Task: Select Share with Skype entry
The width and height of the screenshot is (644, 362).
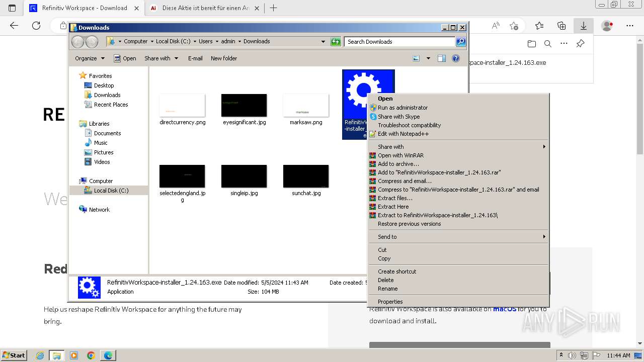Action: pyautogui.click(x=458, y=117)
